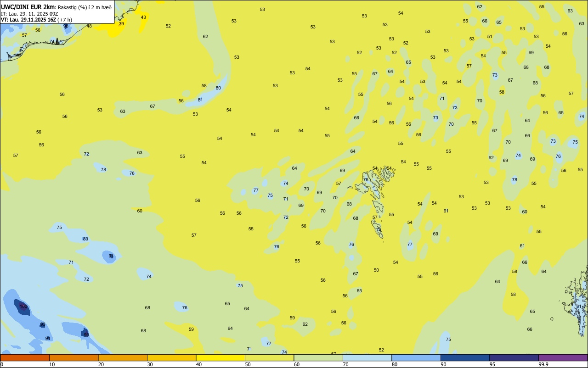Choose the pale green 60–70 legend segment
Image resolution: width=588 pixels, height=368 pixels.
click(x=318, y=357)
